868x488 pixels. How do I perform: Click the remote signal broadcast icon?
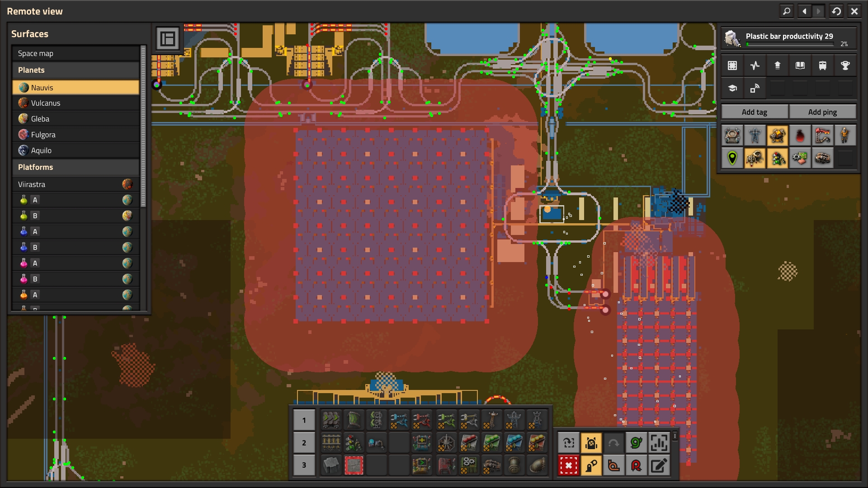755,88
